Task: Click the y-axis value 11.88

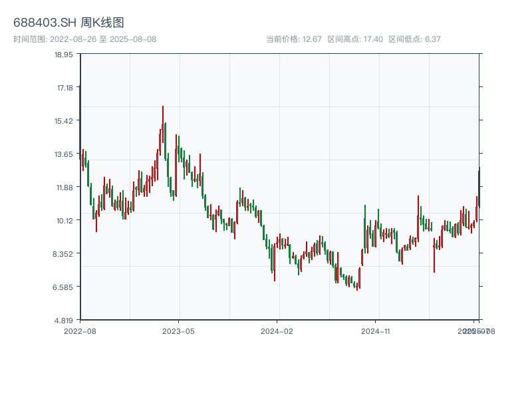Action: click(x=65, y=188)
